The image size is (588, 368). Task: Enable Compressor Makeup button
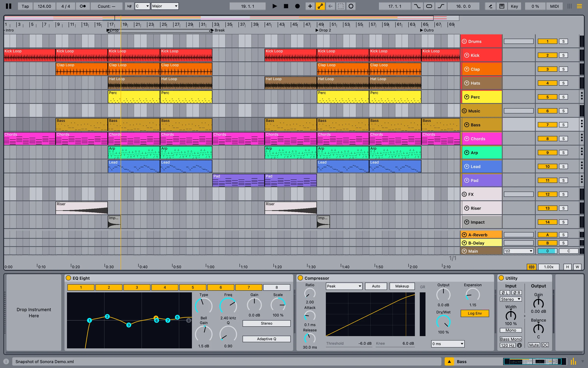402,286
